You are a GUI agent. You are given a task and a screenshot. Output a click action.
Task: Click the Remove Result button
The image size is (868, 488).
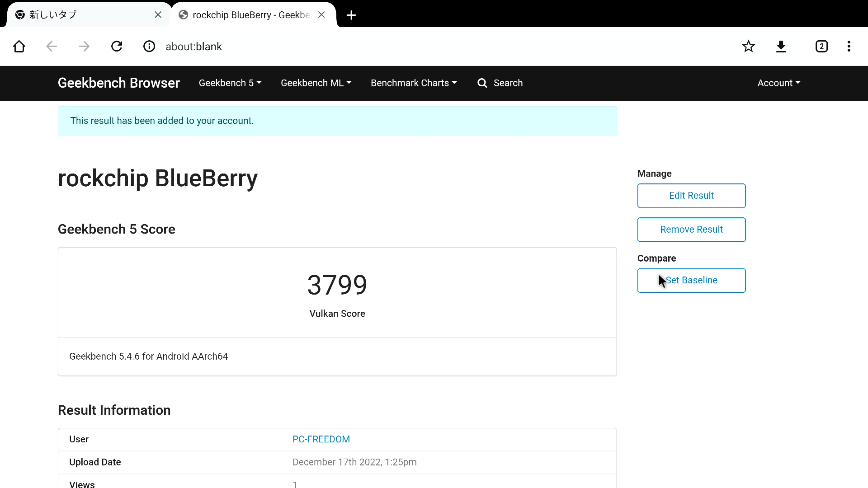tap(691, 230)
